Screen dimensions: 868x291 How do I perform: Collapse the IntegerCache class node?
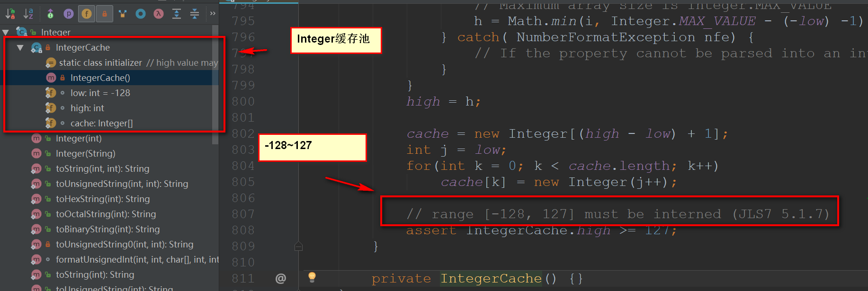(20, 47)
